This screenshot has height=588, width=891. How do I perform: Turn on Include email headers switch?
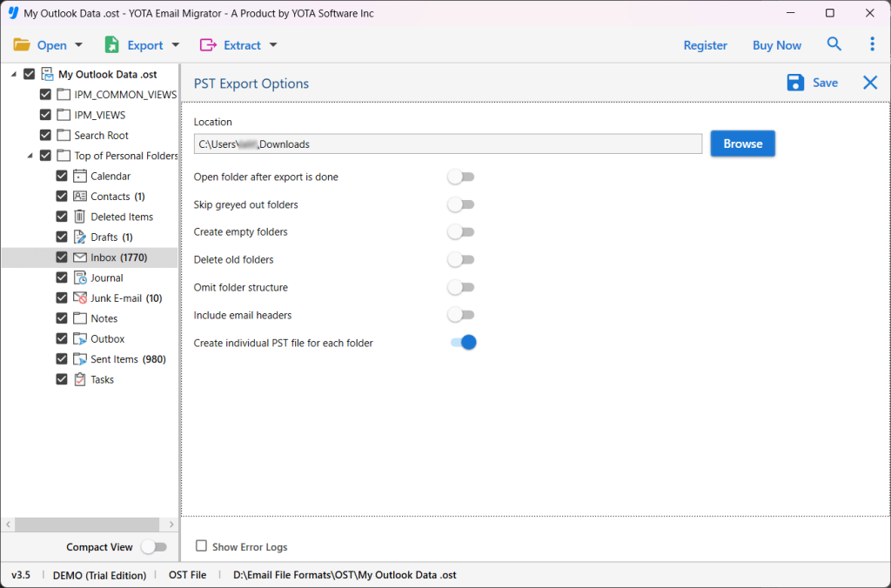pos(461,315)
